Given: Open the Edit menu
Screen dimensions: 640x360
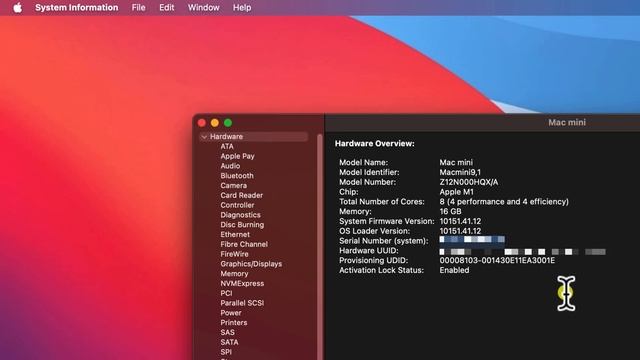Looking at the screenshot, I should pos(167,7).
